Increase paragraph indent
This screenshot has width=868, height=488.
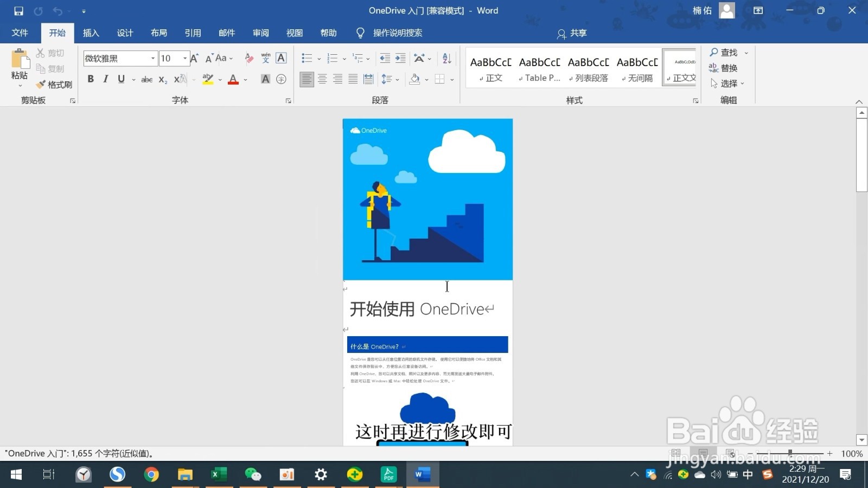(400, 58)
